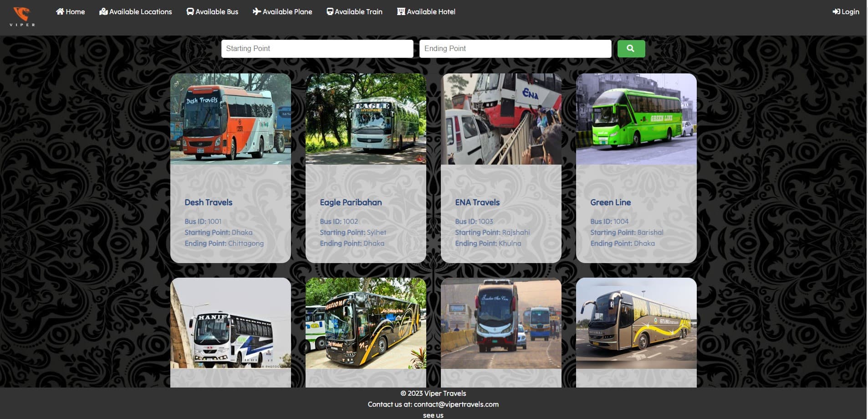Screen dimensions: 868x419
Task: Click Ending Point: Dhaka on Eagle Paribahan card
Action: tap(352, 243)
